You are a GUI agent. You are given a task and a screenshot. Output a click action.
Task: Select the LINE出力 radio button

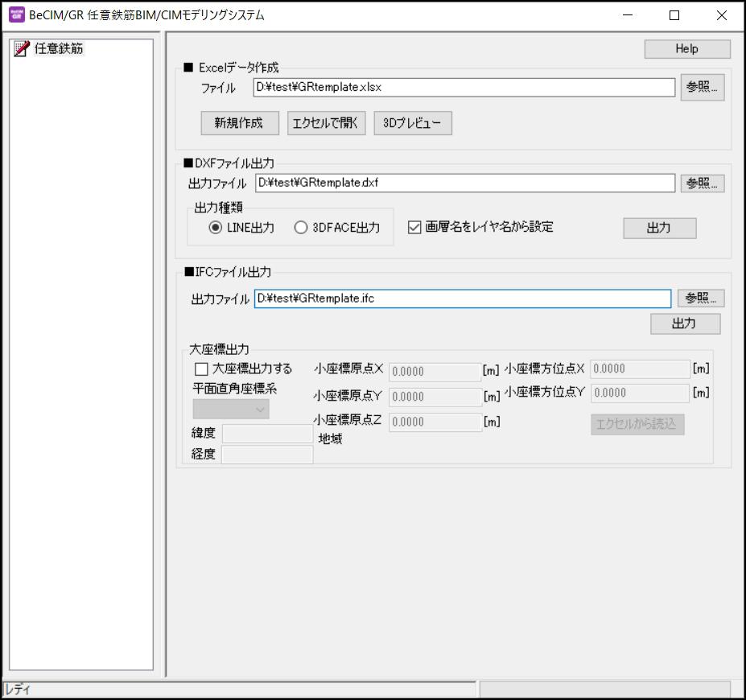point(215,228)
